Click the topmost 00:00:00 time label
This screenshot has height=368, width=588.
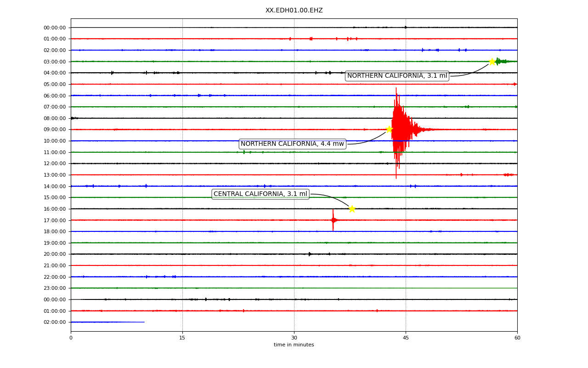[x=55, y=28]
